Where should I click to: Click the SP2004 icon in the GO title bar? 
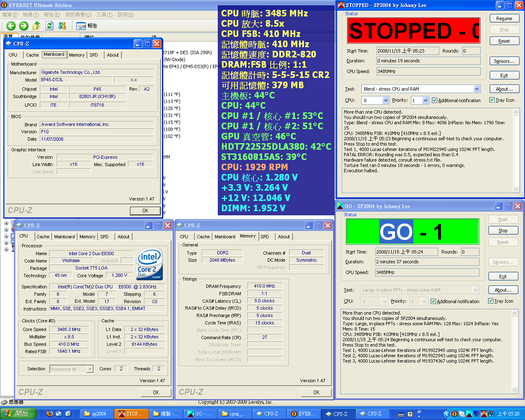(340, 206)
